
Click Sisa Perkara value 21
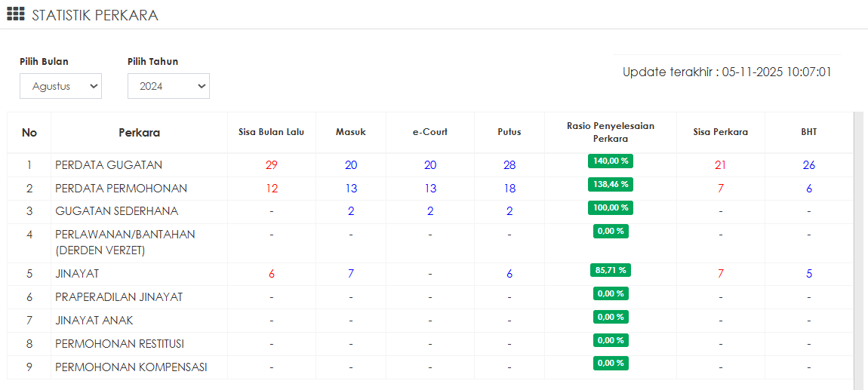pos(720,165)
